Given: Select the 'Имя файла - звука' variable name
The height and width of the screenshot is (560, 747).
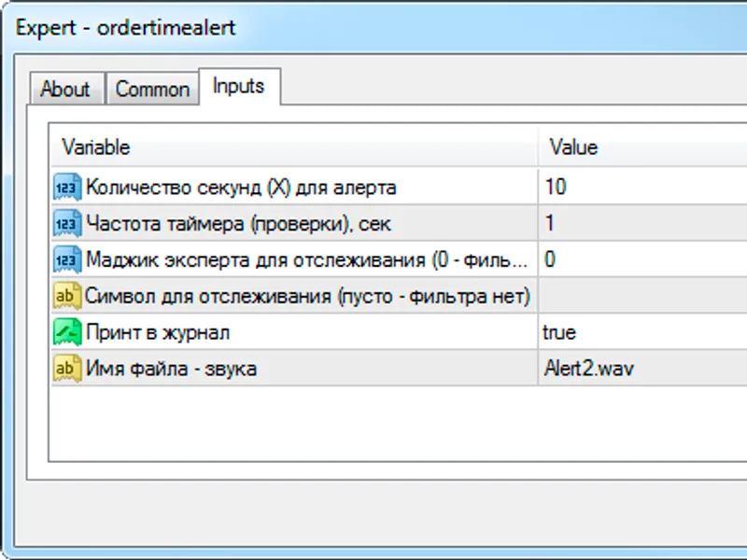Looking at the screenshot, I should point(171,369).
